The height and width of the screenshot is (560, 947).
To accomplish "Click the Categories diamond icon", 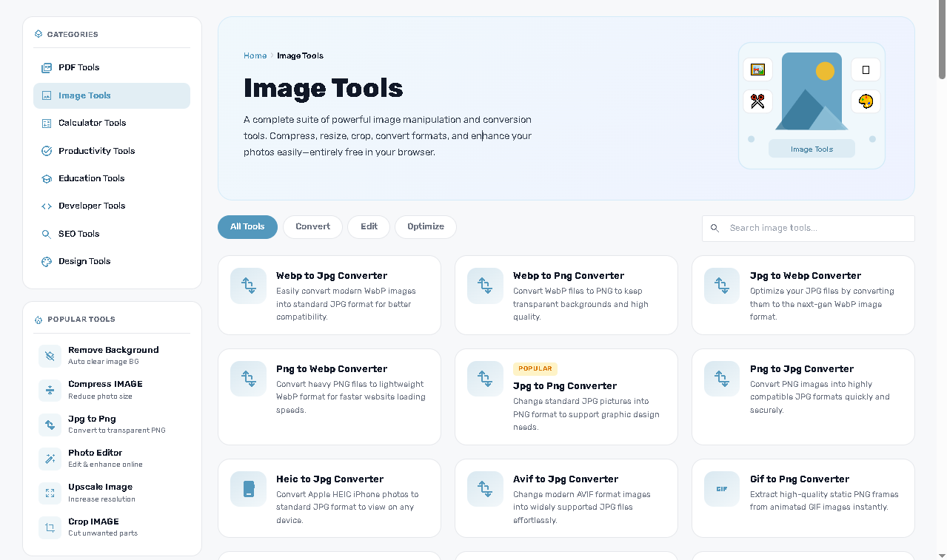I will tap(38, 34).
